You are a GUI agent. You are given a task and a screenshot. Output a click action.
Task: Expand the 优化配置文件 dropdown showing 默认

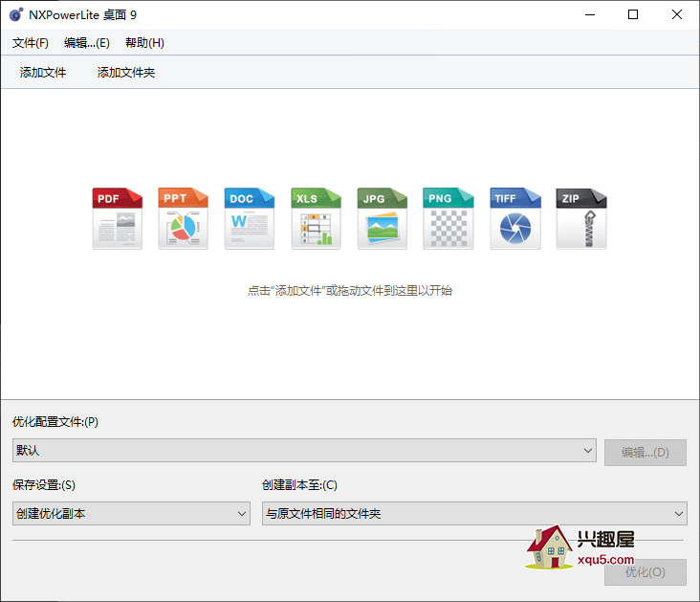click(304, 451)
